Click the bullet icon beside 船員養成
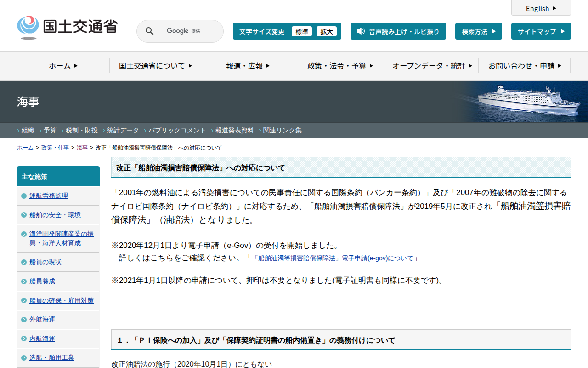This screenshot has height=368, width=588. pos(24,282)
